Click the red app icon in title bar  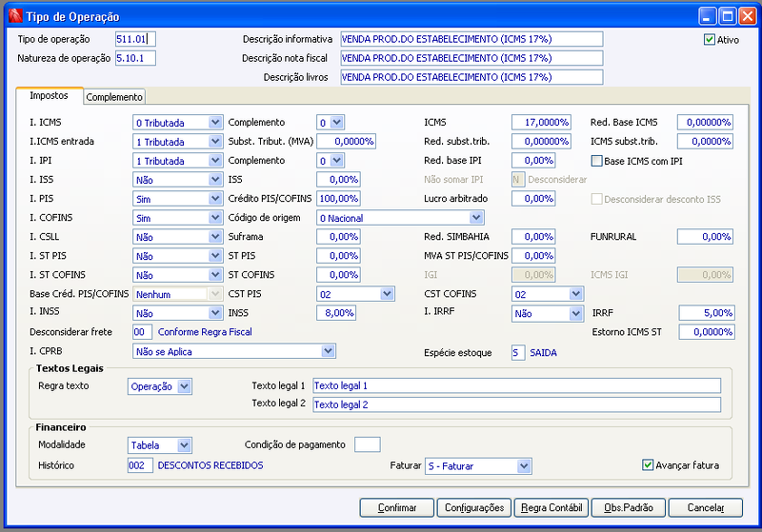coord(15,16)
